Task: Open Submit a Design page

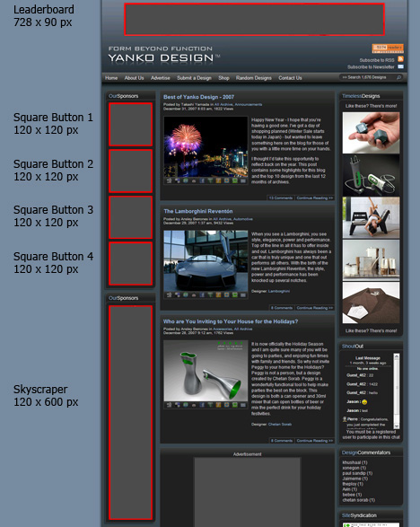Action: [x=194, y=78]
